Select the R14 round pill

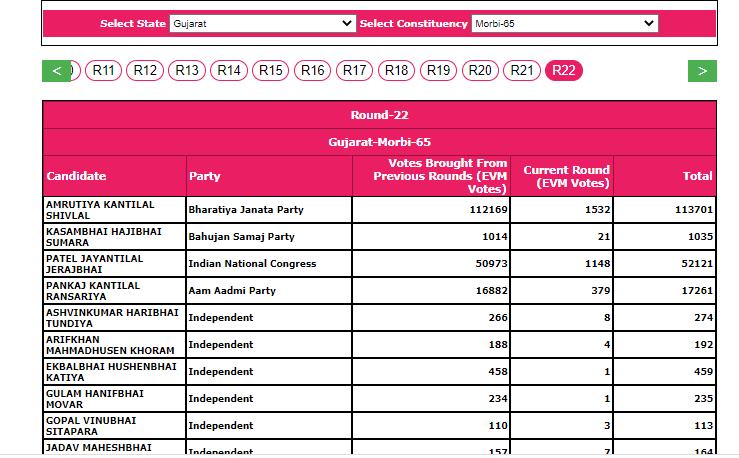pyautogui.click(x=230, y=70)
